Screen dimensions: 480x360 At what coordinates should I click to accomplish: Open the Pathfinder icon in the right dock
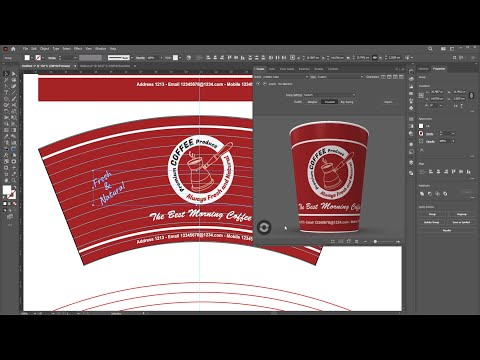click(411, 173)
